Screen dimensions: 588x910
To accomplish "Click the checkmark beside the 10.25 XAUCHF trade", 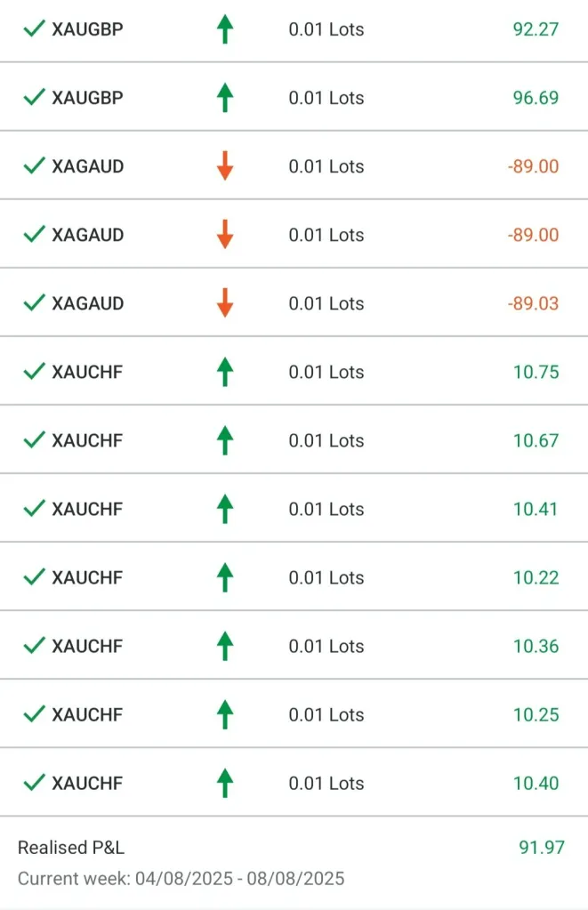I will [34, 714].
